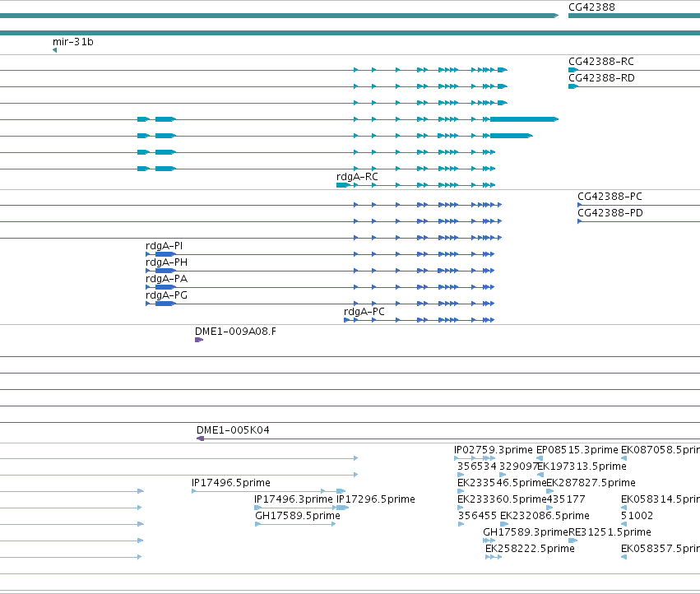Click the EP08515.3prime arrow glyph

point(540,458)
